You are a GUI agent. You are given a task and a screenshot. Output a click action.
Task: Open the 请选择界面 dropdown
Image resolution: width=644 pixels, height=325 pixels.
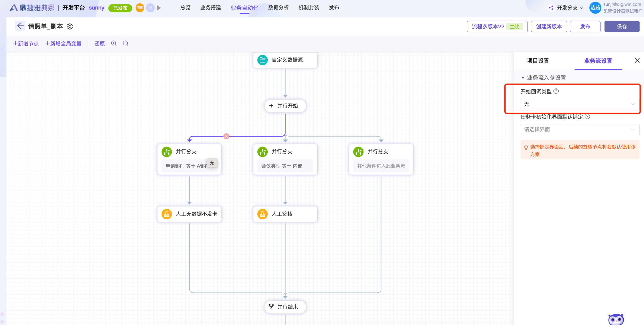click(x=580, y=130)
